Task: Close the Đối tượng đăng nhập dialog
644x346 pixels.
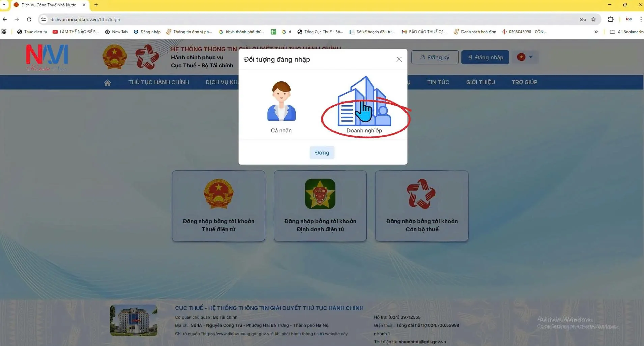Action: tap(399, 59)
